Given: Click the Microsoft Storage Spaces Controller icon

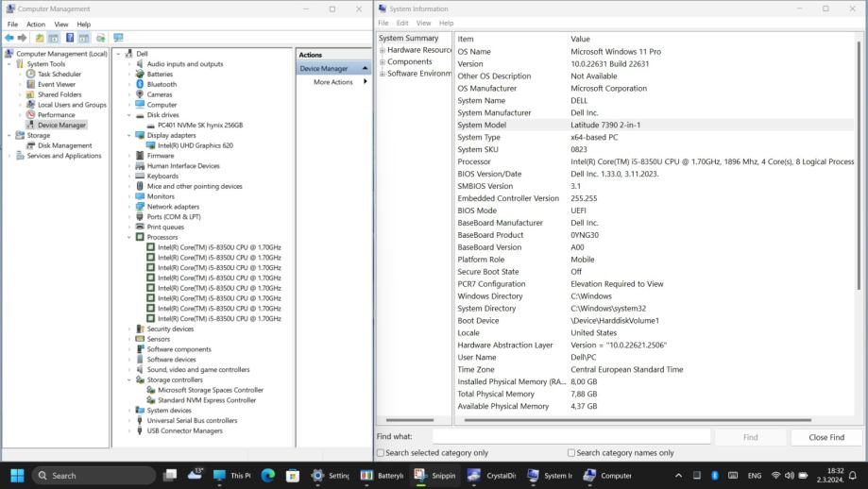Looking at the screenshot, I should [x=150, y=390].
